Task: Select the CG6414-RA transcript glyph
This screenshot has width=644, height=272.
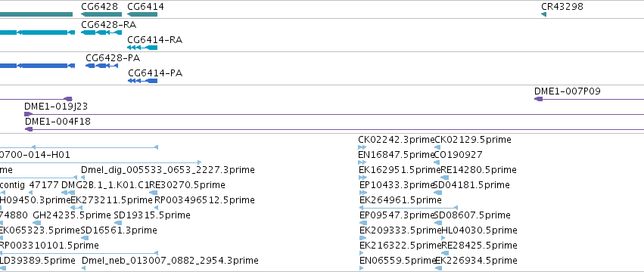Action: (x=142, y=48)
